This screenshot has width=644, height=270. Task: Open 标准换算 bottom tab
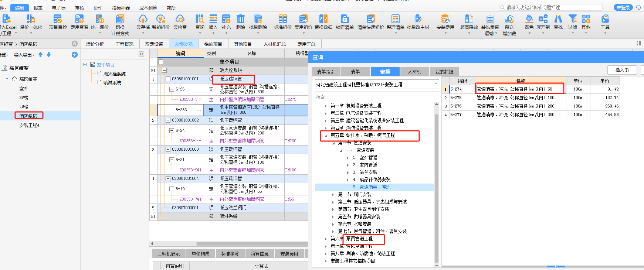click(x=230, y=254)
